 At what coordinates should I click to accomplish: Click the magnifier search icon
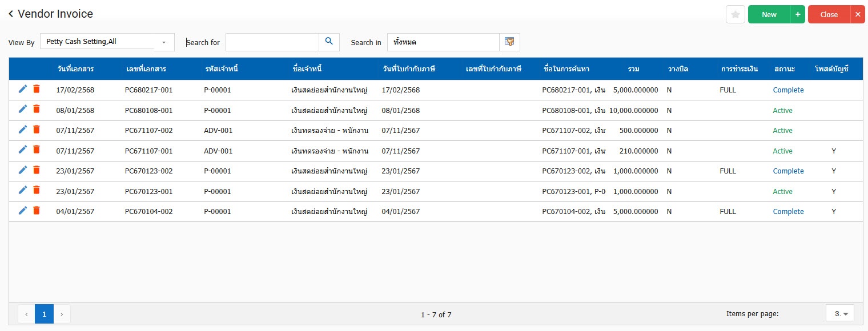(x=329, y=42)
